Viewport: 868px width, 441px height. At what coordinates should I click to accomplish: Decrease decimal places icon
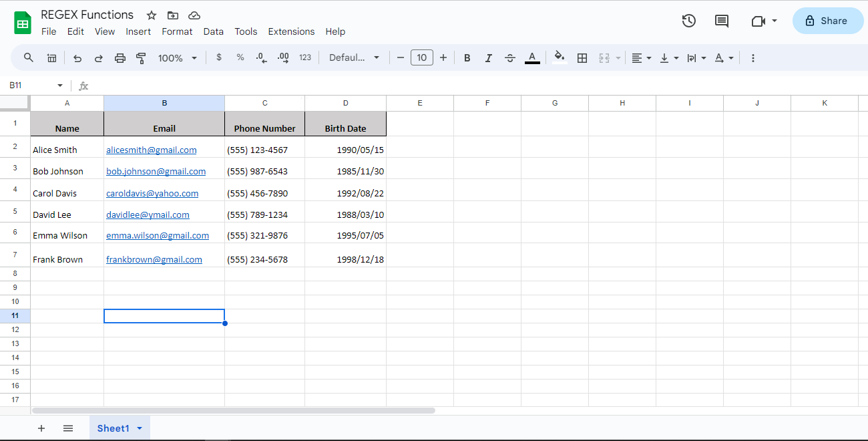click(x=261, y=57)
